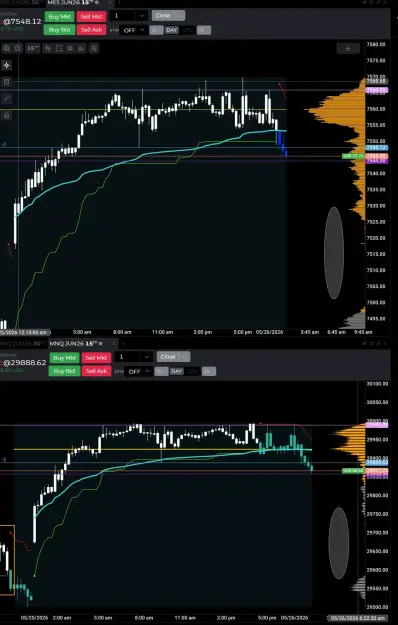Expand the MNQ quantity dropdown arrow
Viewport: 398px width, 625px height.
[x=147, y=357]
